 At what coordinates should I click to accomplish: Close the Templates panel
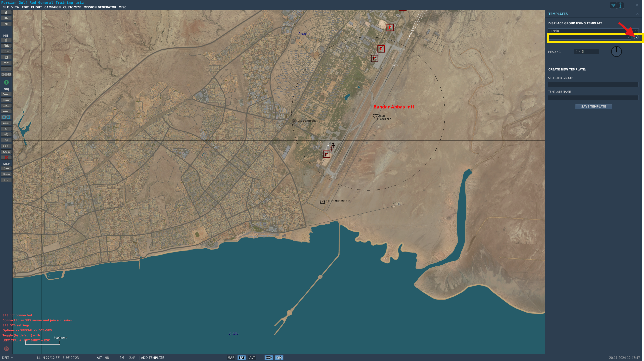tap(637, 14)
